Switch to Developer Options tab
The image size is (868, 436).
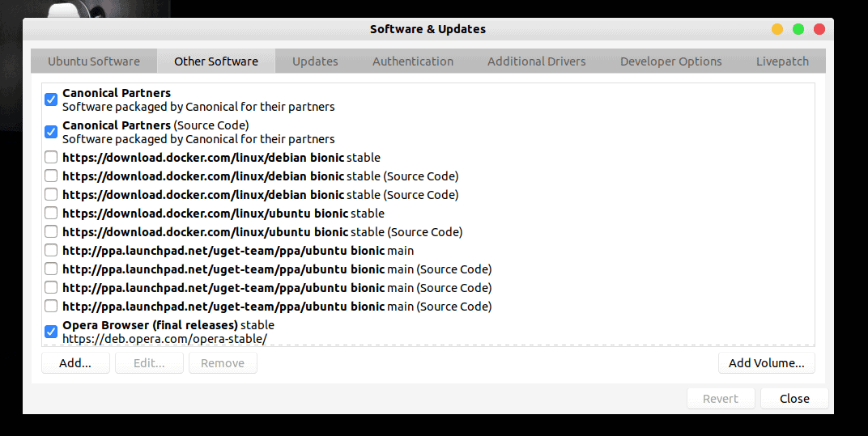click(x=671, y=61)
